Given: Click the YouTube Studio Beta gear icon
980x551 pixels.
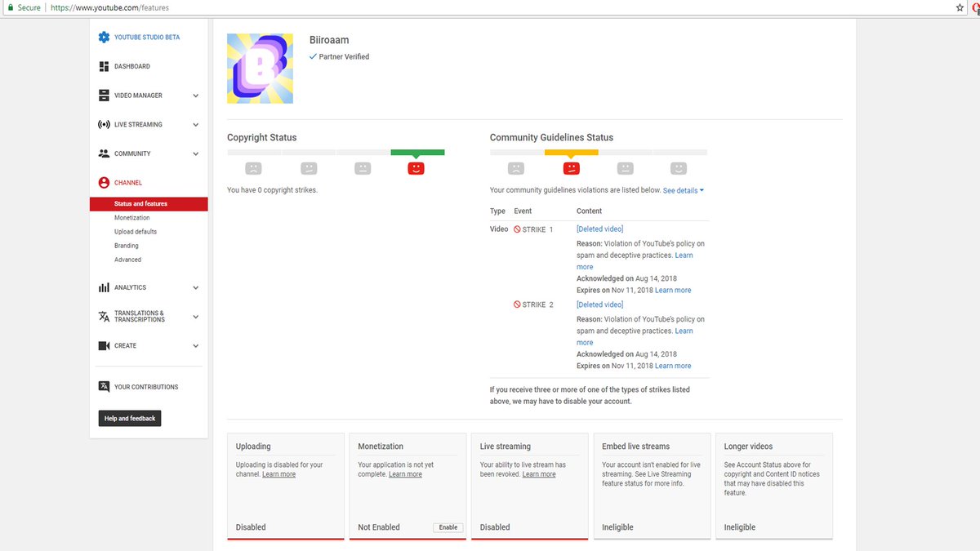Looking at the screenshot, I should [x=104, y=37].
